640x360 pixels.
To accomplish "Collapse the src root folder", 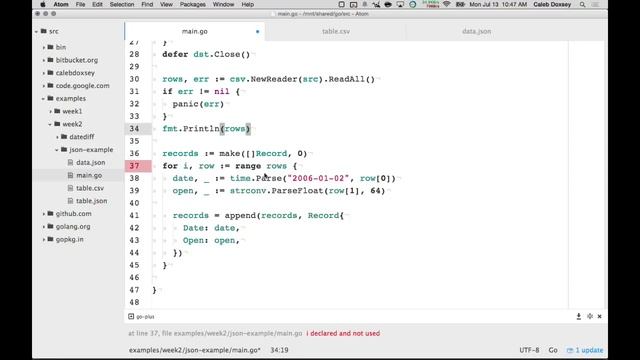I will click(x=36, y=31).
